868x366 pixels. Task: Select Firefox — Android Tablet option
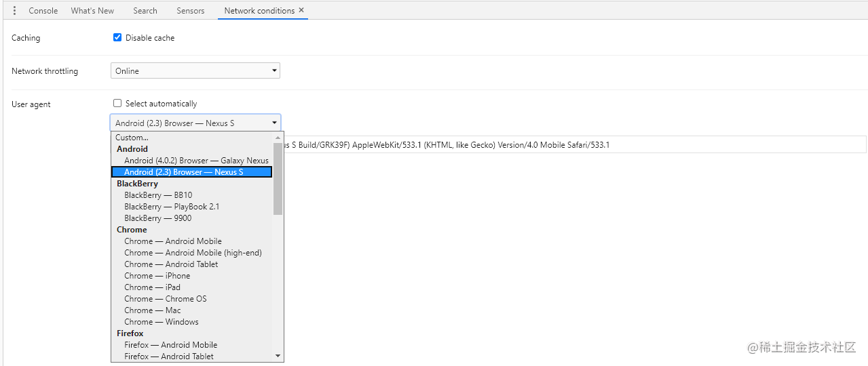(192, 357)
